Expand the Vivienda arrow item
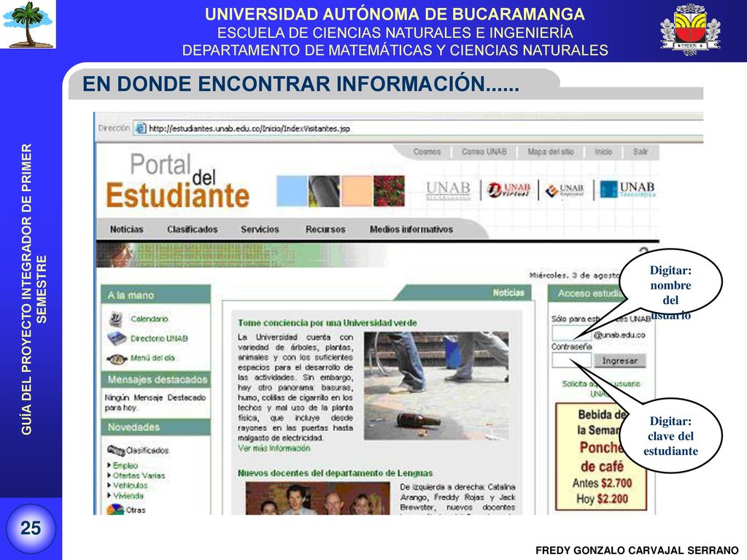 pos(109,495)
